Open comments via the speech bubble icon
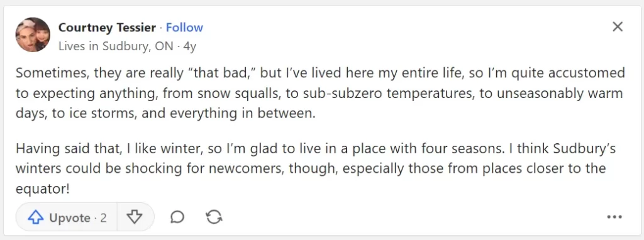The width and height of the screenshot is (644, 240). tap(177, 217)
